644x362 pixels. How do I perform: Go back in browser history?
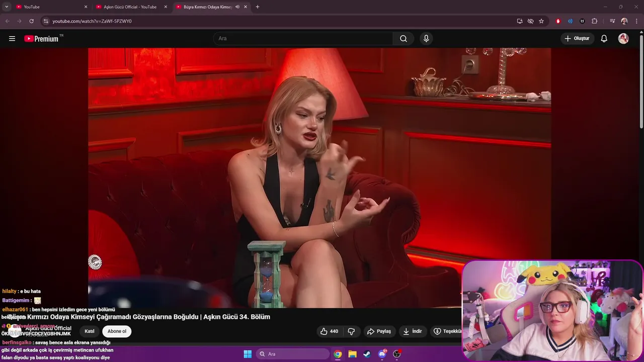pyautogui.click(x=8, y=21)
